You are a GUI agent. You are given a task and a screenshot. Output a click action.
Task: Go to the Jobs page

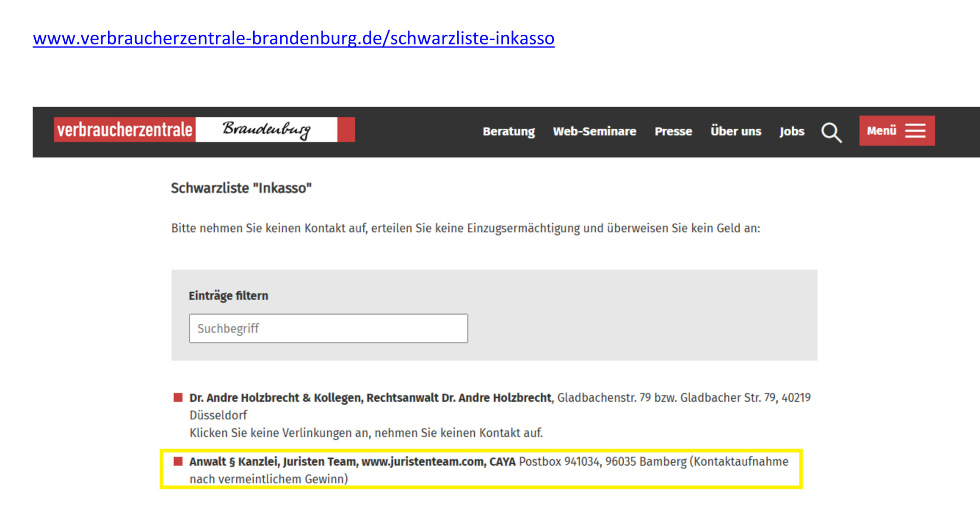pyautogui.click(x=792, y=131)
